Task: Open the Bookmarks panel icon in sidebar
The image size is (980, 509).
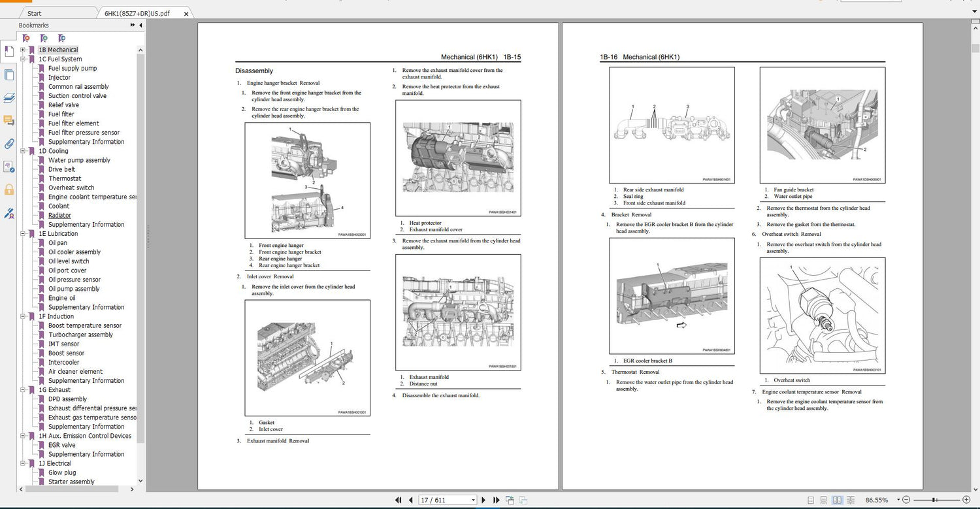Action: pyautogui.click(x=8, y=51)
